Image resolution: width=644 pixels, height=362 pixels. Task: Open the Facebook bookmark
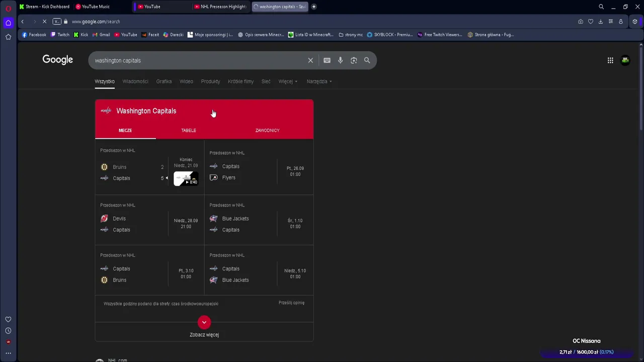pos(34,35)
